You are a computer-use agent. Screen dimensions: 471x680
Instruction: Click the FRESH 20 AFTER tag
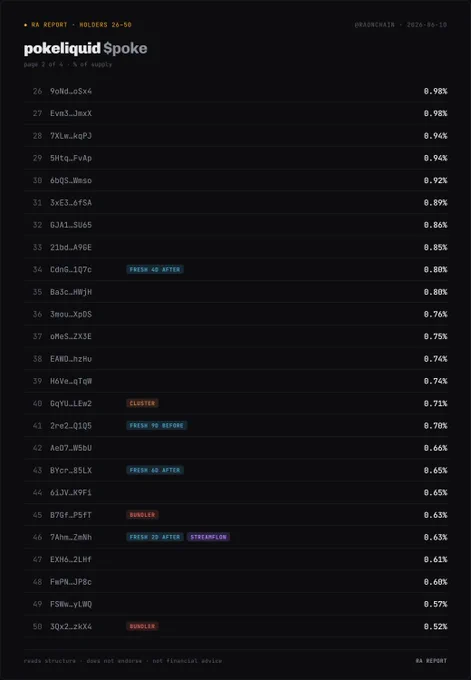click(155, 537)
